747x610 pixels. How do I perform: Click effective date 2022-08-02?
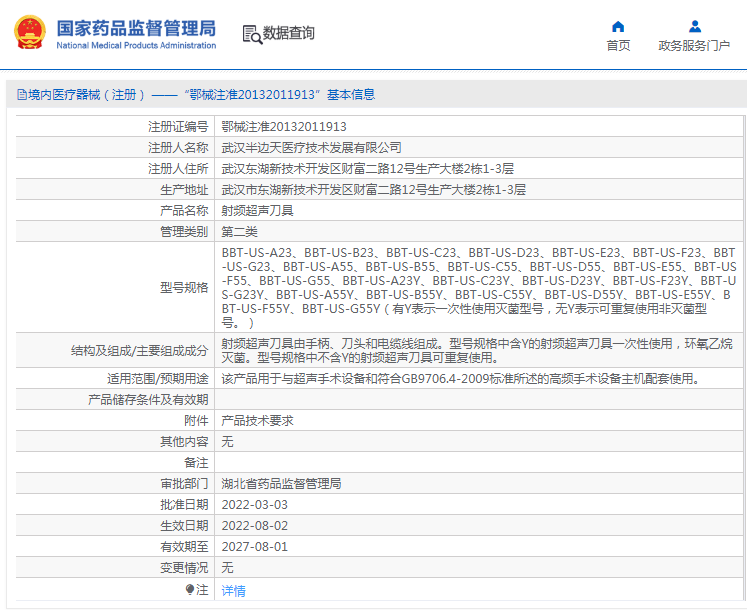(255, 525)
